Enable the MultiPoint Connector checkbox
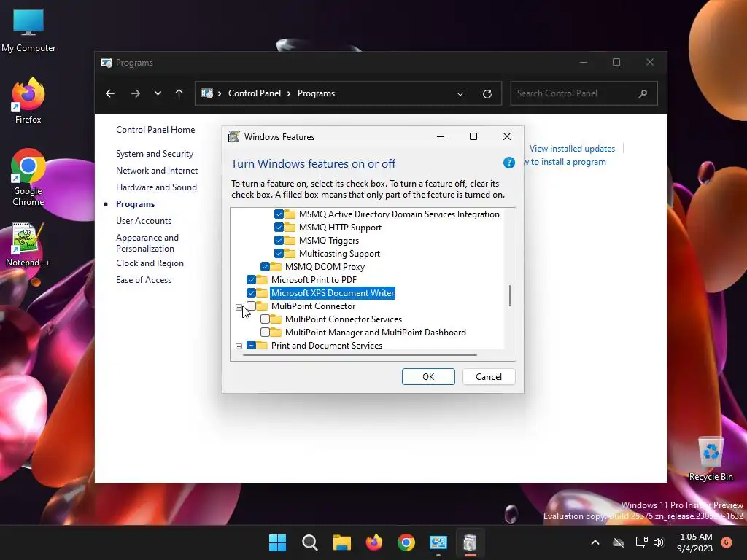 tap(251, 306)
